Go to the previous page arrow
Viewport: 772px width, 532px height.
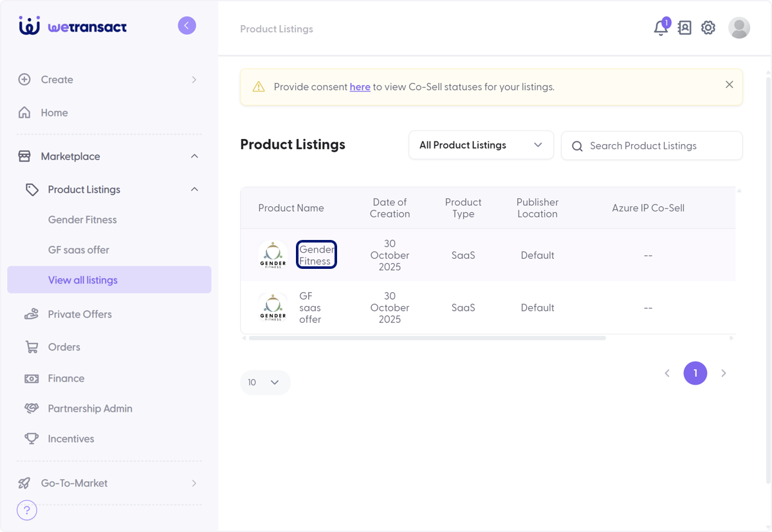point(667,373)
